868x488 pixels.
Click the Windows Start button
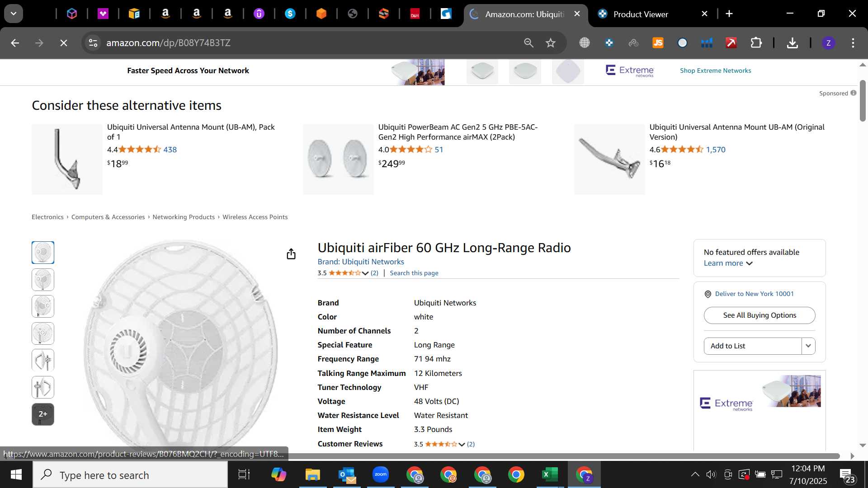pyautogui.click(x=16, y=474)
